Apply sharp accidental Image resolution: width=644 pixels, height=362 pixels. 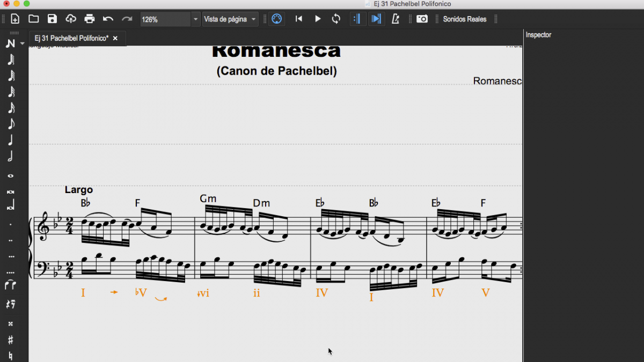10,340
